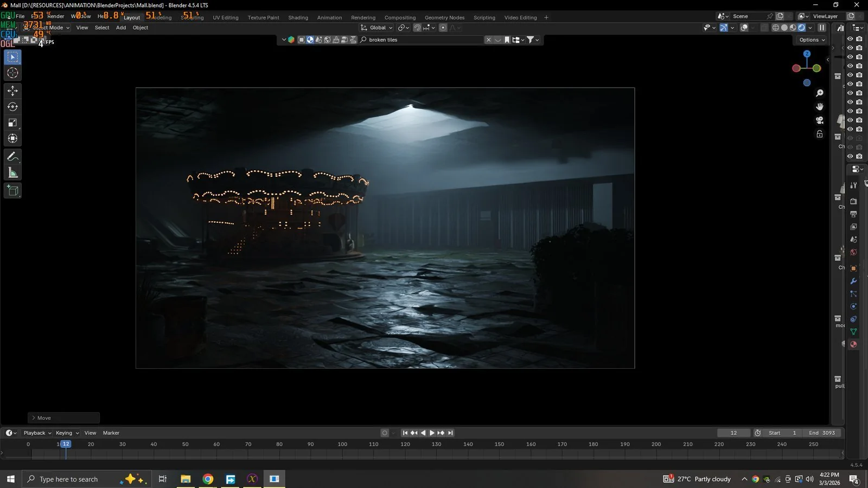Switch to solid viewport shading

(x=784, y=28)
